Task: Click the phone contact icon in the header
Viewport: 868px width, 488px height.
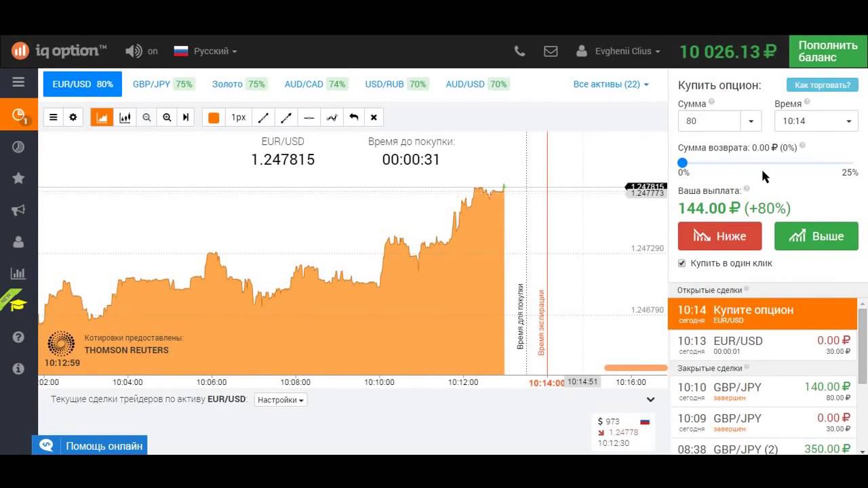Action: (519, 51)
